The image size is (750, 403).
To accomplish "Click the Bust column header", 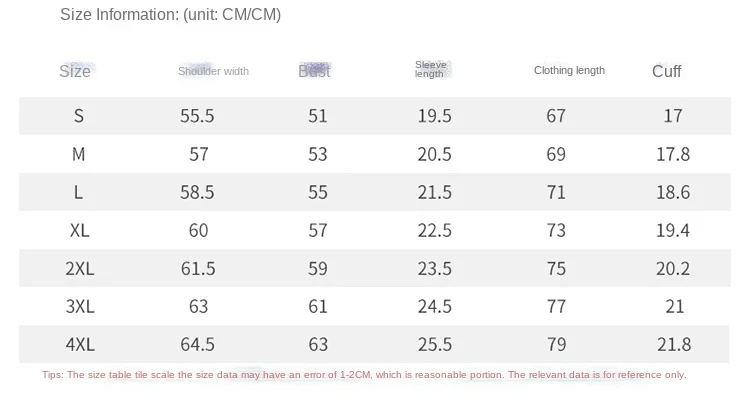I will pyautogui.click(x=314, y=71).
